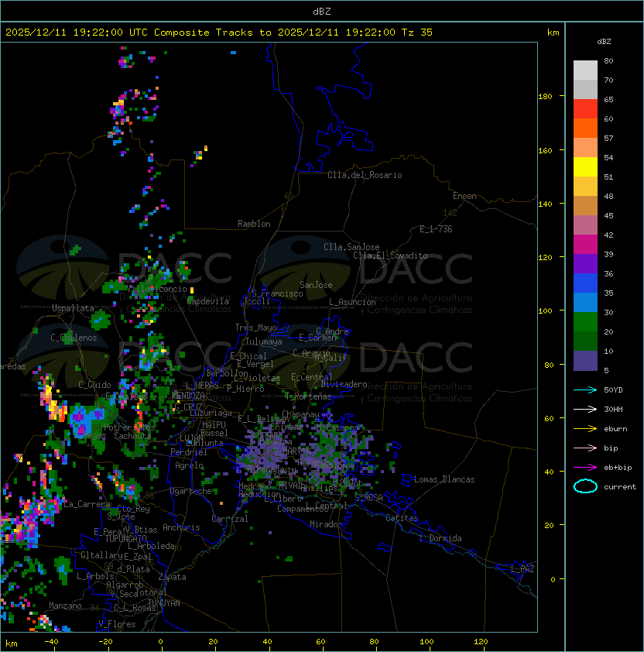
Task: Click the C_Guido place label
Action: (x=94, y=385)
